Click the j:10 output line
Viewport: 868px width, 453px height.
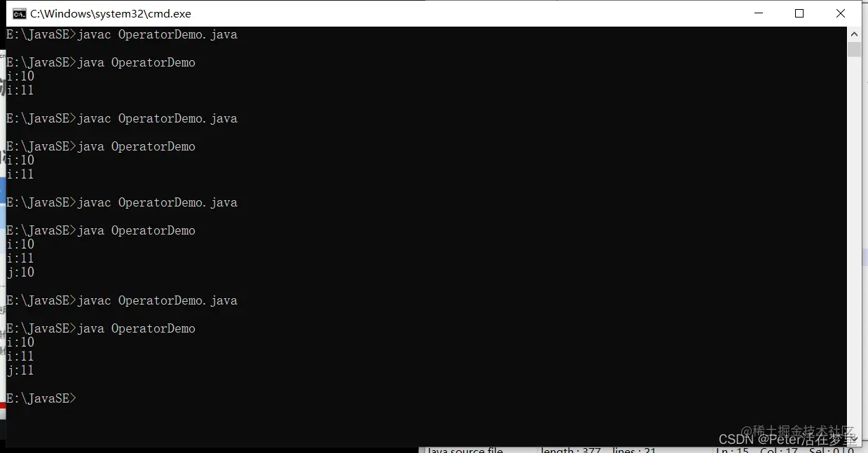pos(20,272)
